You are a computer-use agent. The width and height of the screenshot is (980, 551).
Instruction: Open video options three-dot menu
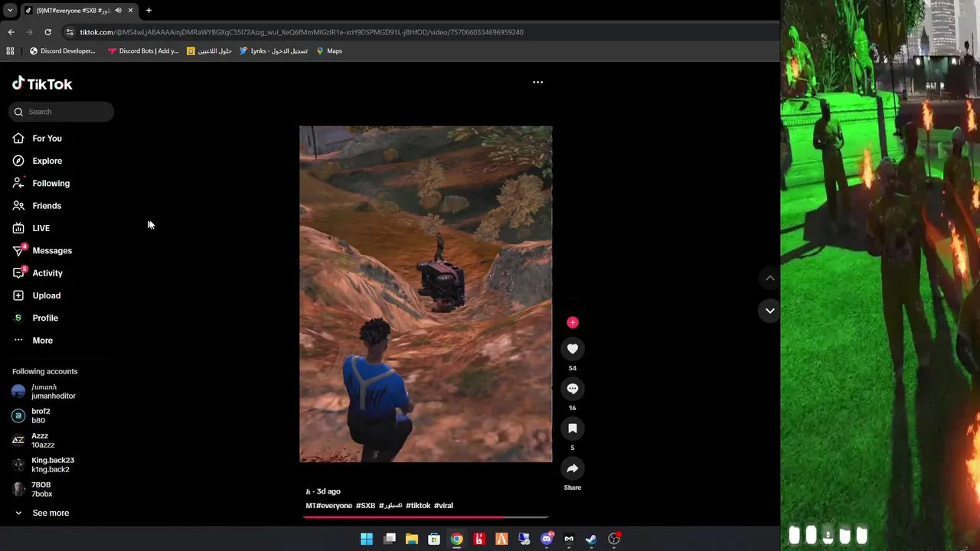tap(537, 82)
